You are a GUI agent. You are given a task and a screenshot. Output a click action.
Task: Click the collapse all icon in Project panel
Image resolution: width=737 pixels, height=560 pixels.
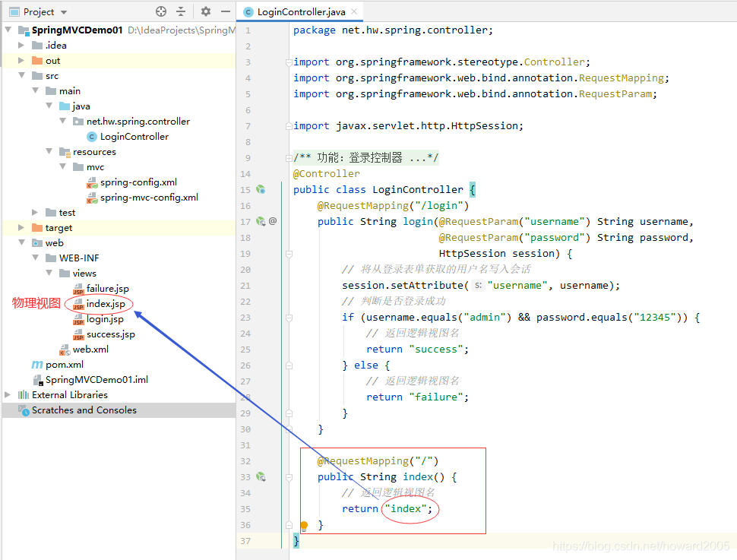pyautogui.click(x=181, y=11)
